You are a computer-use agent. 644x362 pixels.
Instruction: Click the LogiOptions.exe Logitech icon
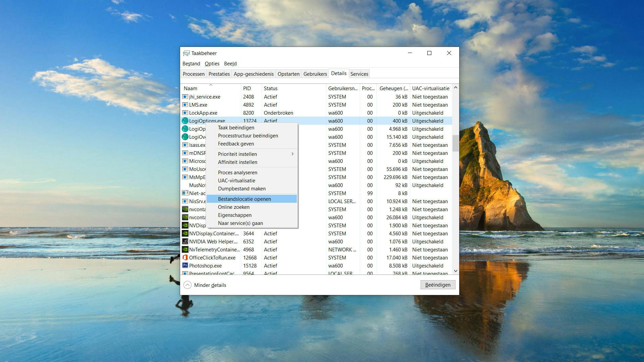(x=185, y=121)
